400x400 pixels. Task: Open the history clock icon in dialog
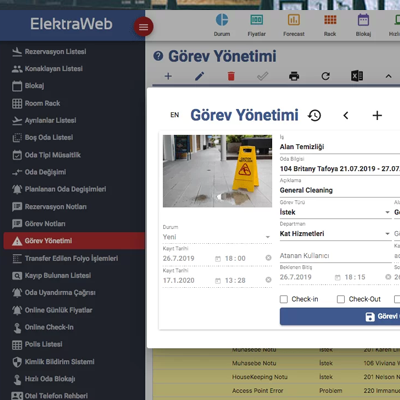click(314, 115)
